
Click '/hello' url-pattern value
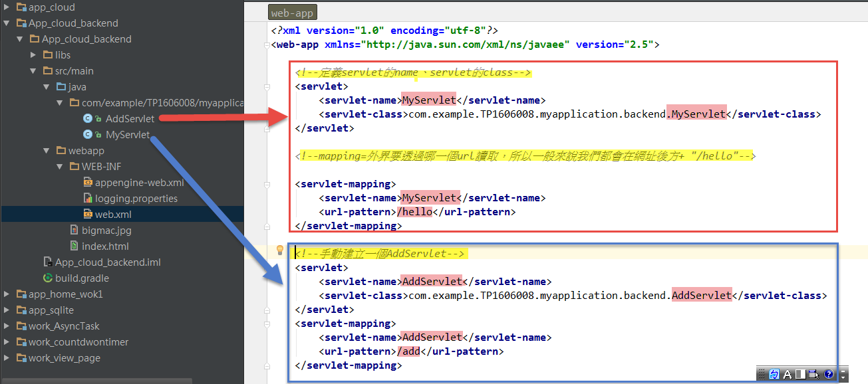tap(414, 213)
